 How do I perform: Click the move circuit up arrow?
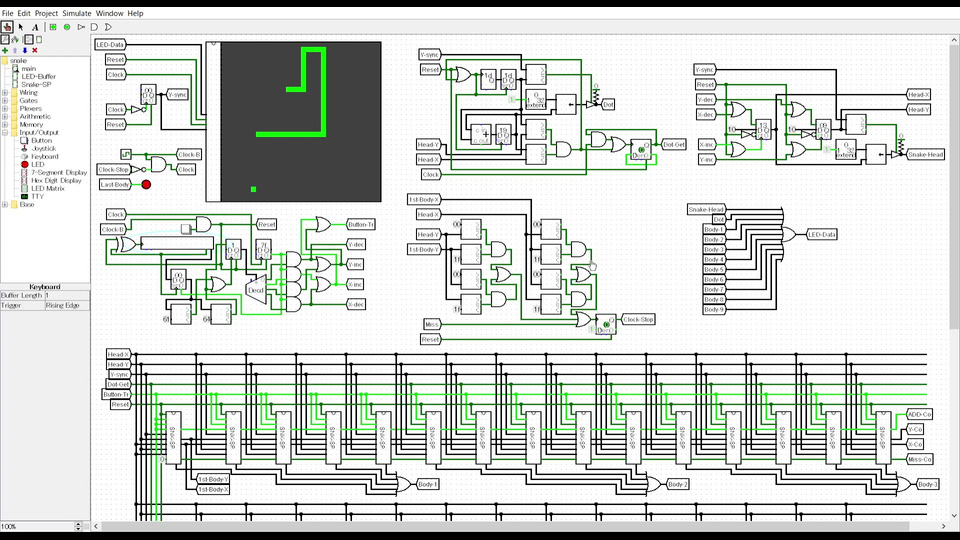(15, 50)
